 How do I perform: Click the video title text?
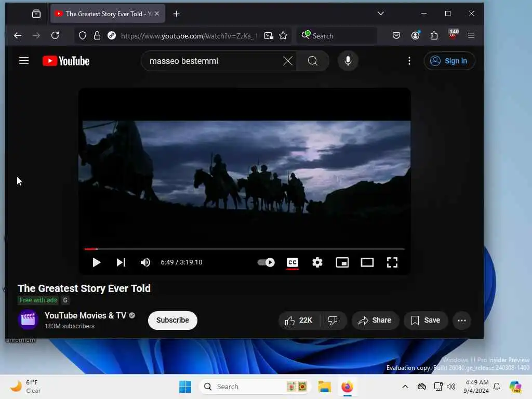pos(84,288)
